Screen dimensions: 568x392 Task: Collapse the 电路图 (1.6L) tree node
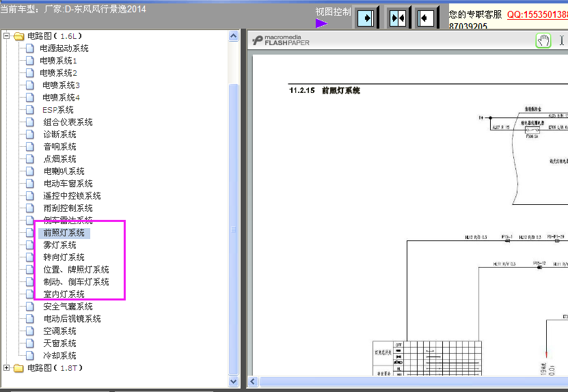[x=7, y=36]
